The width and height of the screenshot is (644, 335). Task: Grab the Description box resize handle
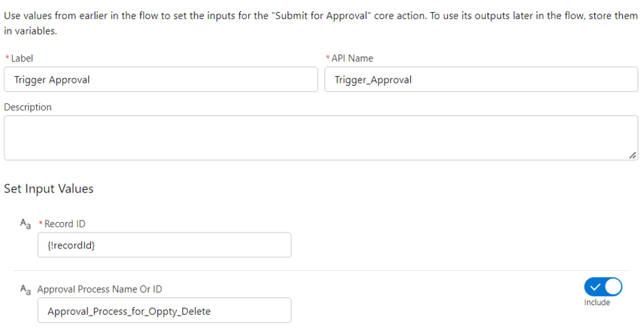tap(633, 155)
